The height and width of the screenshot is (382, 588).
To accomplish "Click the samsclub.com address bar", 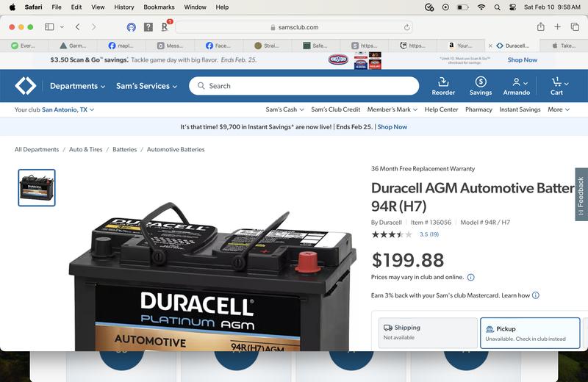I will click(295, 27).
